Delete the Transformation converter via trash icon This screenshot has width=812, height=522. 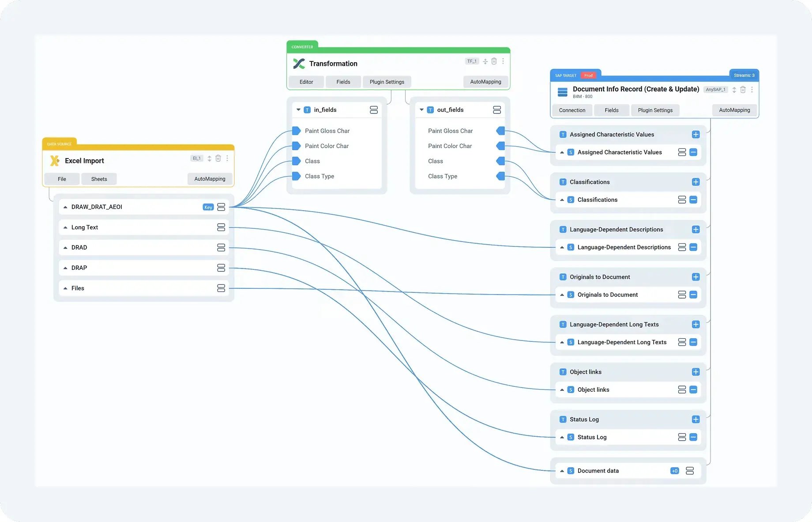(x=494, y=61)
